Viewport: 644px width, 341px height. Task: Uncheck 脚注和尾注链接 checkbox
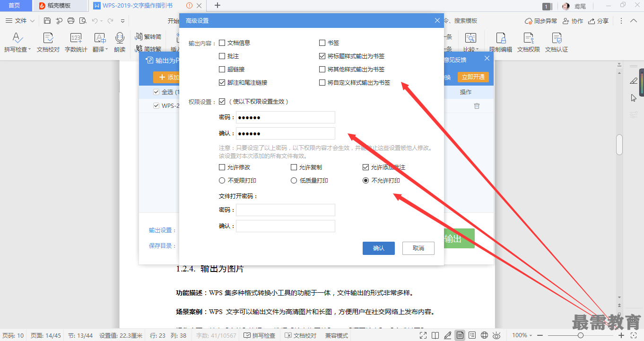coord(222,82)
